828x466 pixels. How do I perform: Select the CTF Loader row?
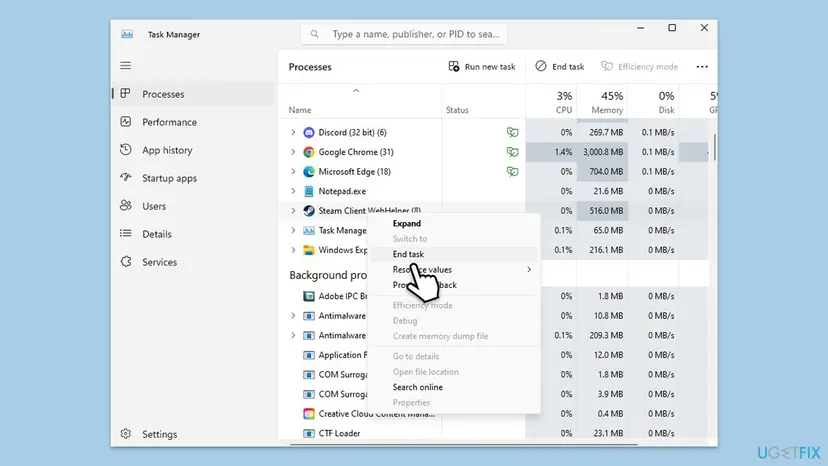(x=494, y=433)
